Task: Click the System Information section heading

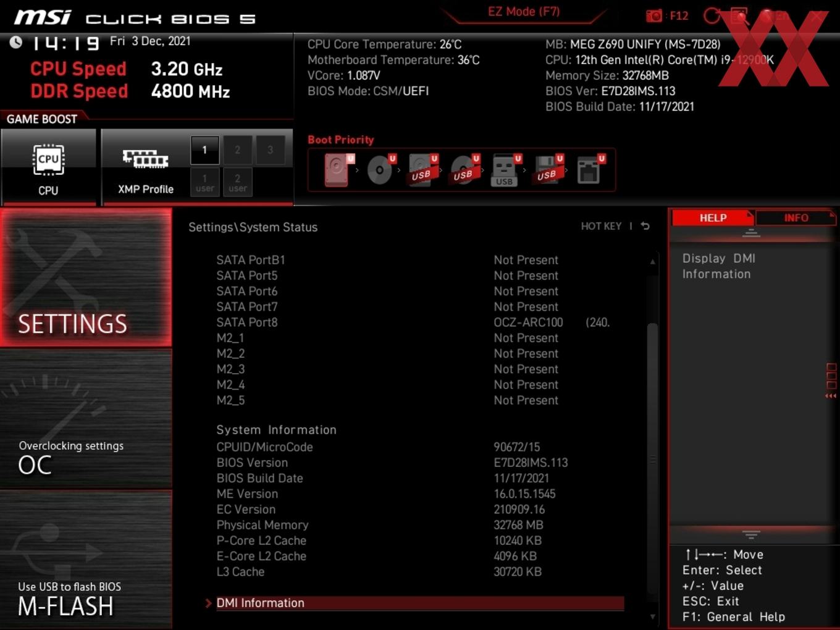Action: tap(276, 429)
